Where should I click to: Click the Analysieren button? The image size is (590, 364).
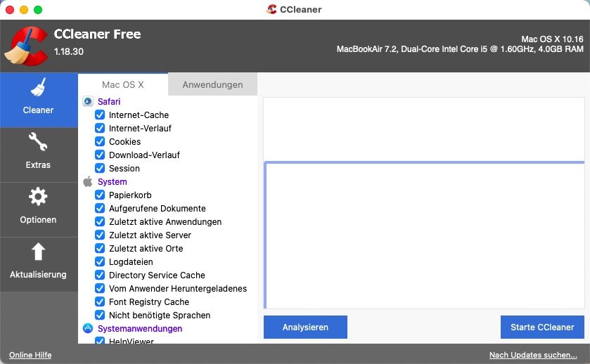(x=305, y=327)
